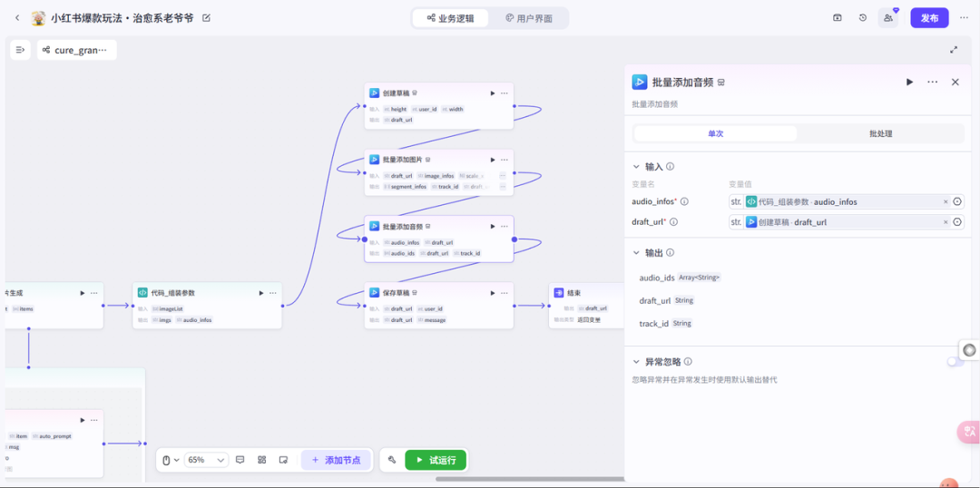
Task: Expand canvas to fullscreen
Action: [955, 50]
